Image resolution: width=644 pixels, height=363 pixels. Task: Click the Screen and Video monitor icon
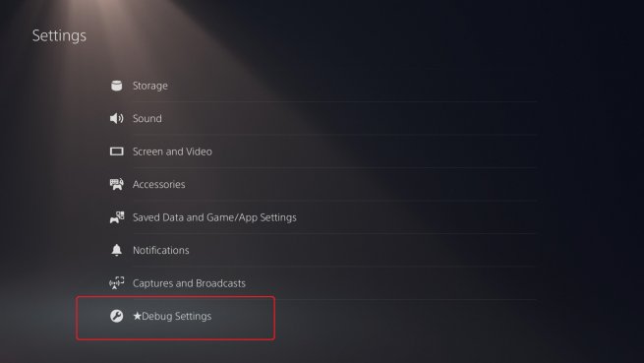point(117,151)
